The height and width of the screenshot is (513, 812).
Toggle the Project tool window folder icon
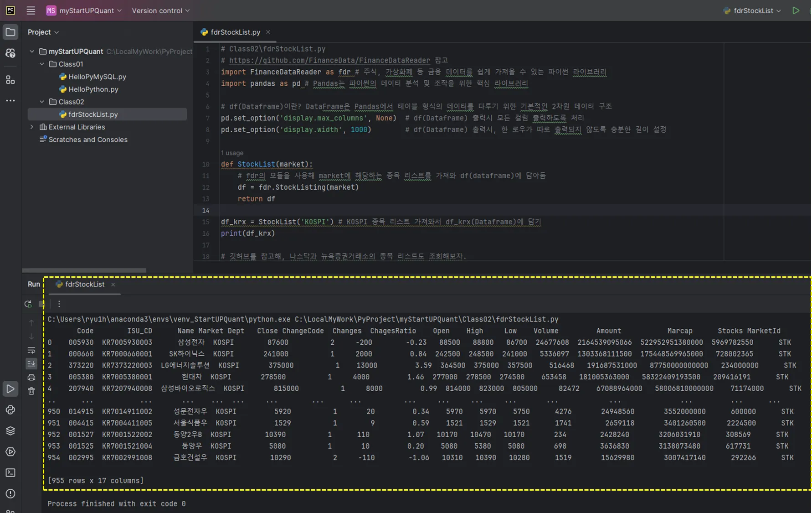(x=10, y=32)
